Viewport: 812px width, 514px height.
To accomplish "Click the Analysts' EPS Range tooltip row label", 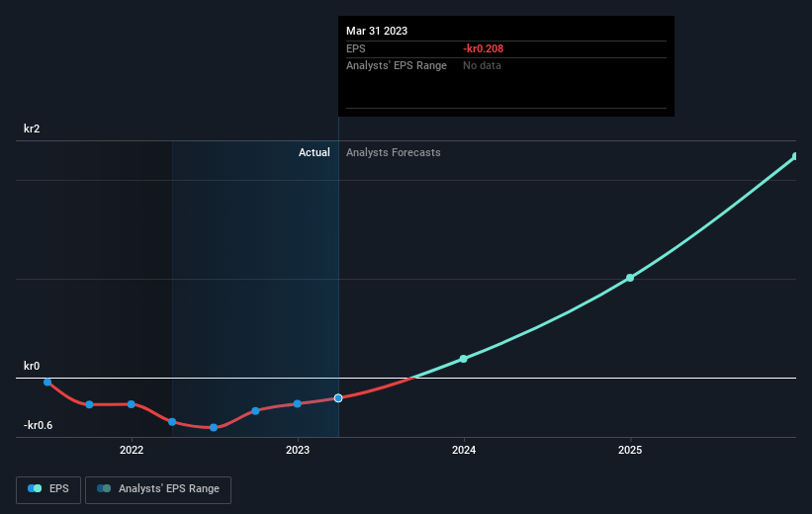I will pos(397,66).
